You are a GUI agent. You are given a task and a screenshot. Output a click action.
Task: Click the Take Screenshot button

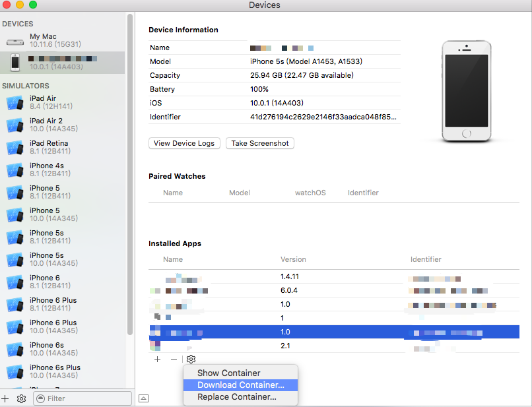[259, 143]
